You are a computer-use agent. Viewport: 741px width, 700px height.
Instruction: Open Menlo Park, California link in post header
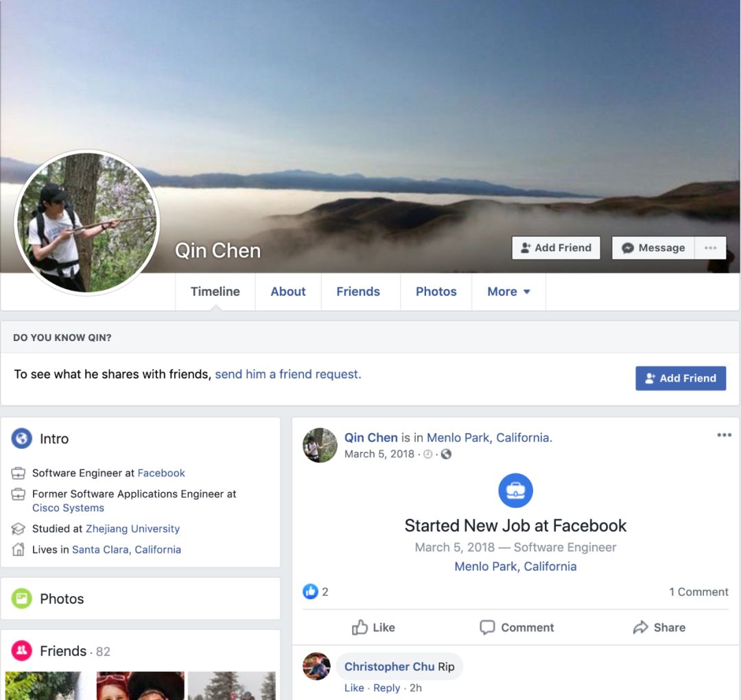click(489, 438)
